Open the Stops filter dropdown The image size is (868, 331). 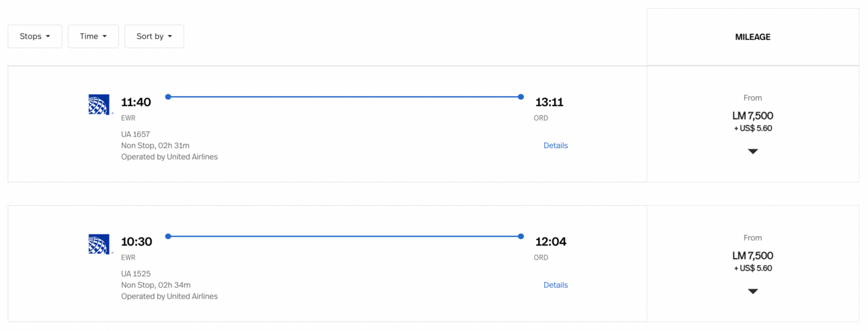35,36
